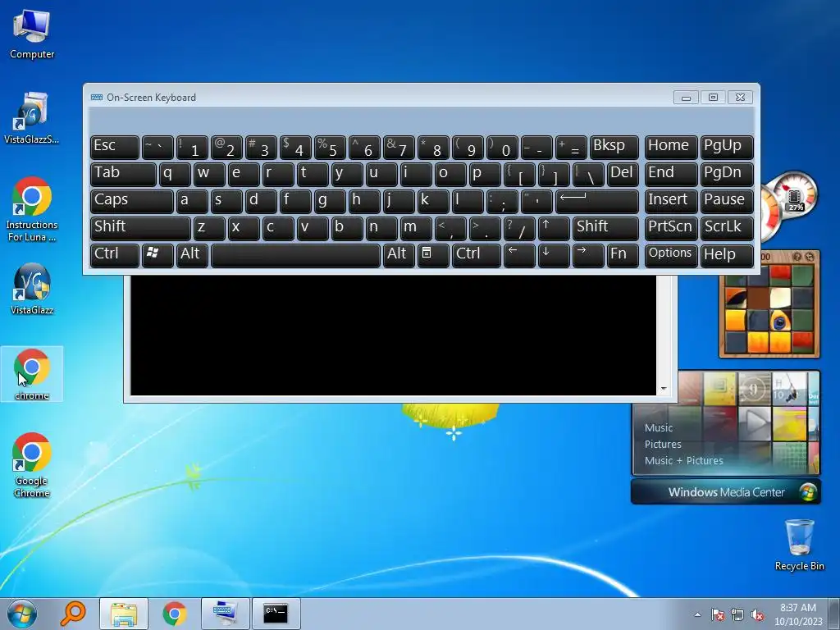Click the PgDn key
The height and width of the screenshot is (630, 840).
point(727,175)
